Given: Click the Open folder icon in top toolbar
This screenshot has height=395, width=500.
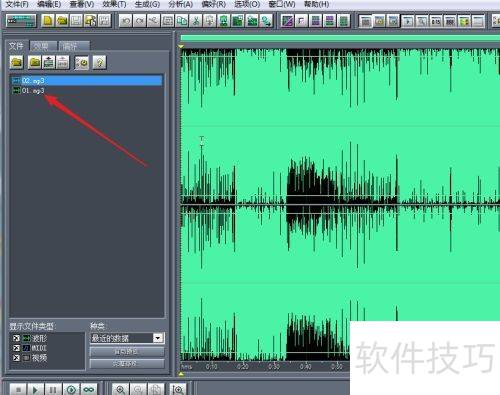Looking at the screenshot, I should (x=62, y=21).
